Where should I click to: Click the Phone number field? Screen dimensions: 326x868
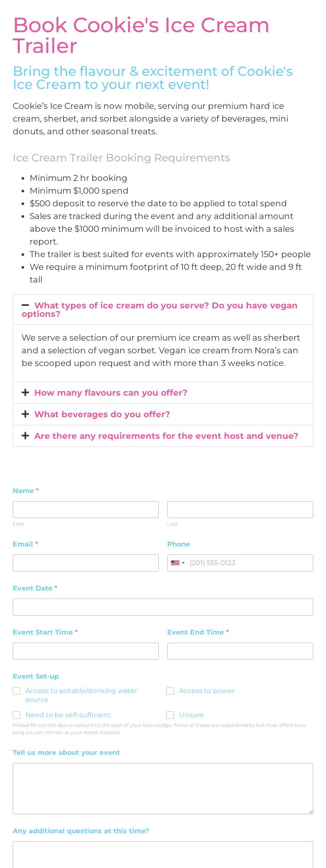[250, 563]
